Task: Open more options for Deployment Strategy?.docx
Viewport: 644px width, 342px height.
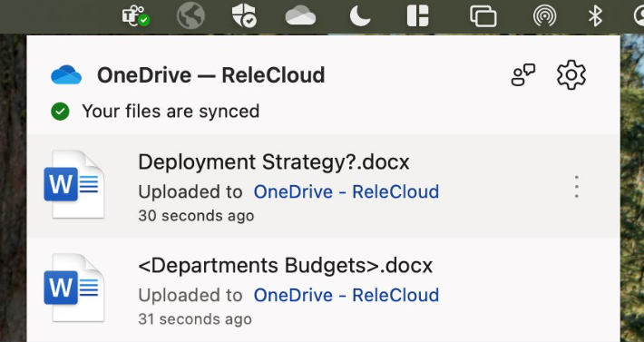Action: click(x=577, y=187)
